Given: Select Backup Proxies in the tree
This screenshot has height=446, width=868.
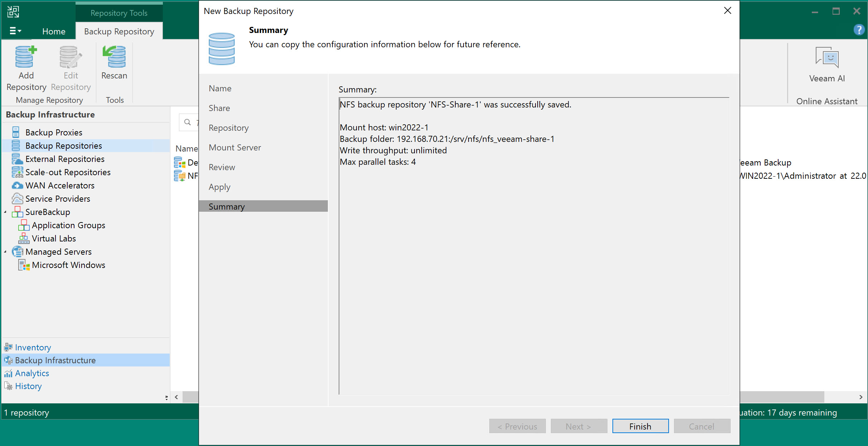Looking at the screenshot, I should 54,133.
